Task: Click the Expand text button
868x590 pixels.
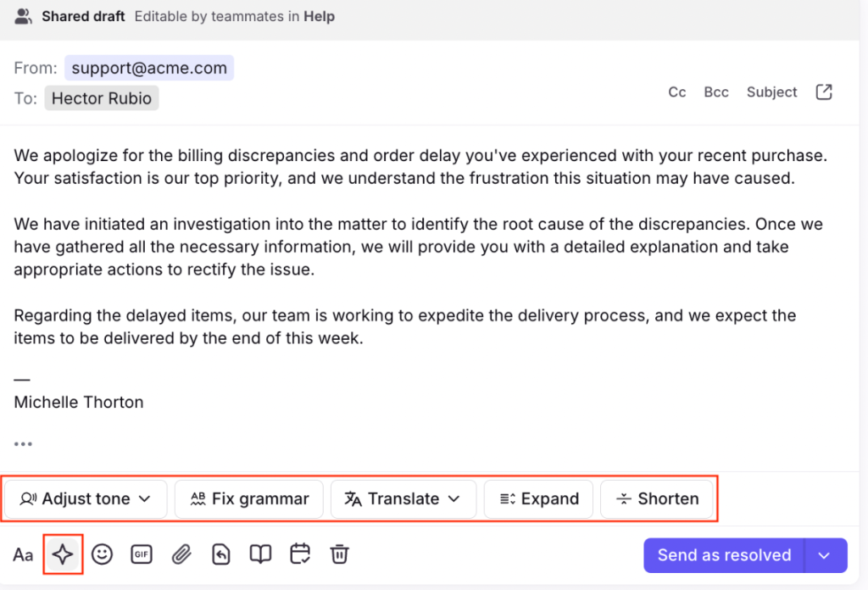Action: (x=539, y=498)
